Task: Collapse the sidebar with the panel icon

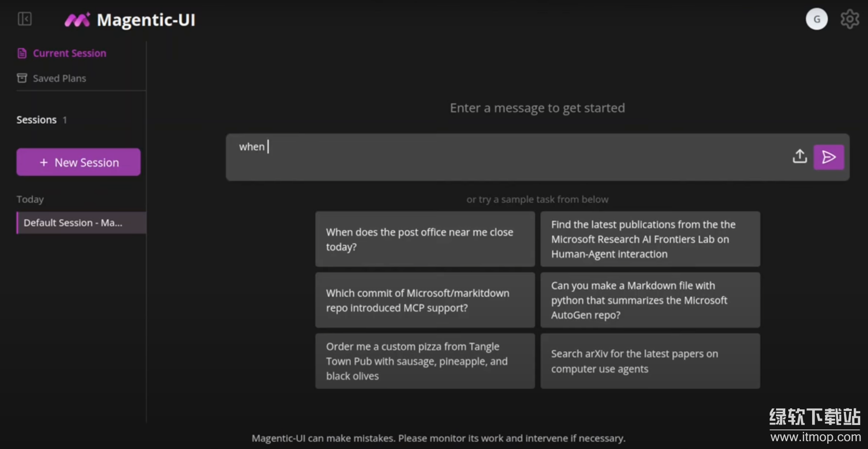Action: click(x=24, y=19)
